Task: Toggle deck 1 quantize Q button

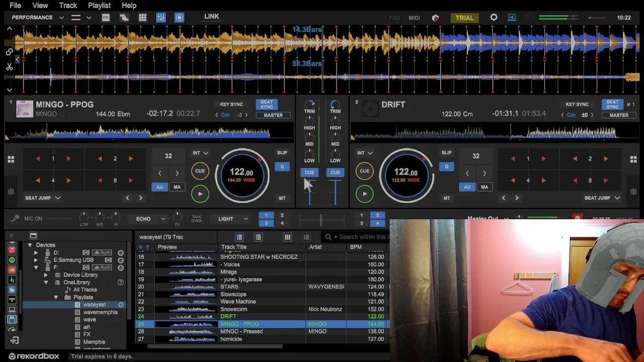Action: coord(282,166)
